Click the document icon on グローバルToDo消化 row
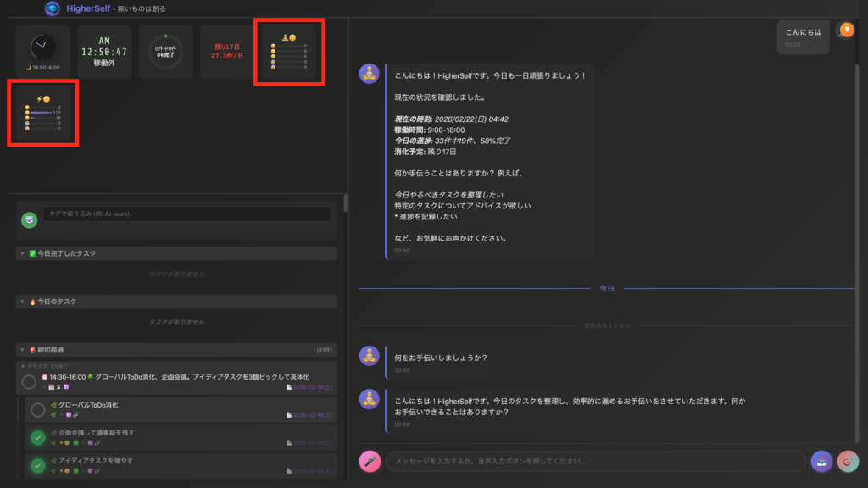Image resolution: width=868 pixels, height=488 pixels. [290, 415]
